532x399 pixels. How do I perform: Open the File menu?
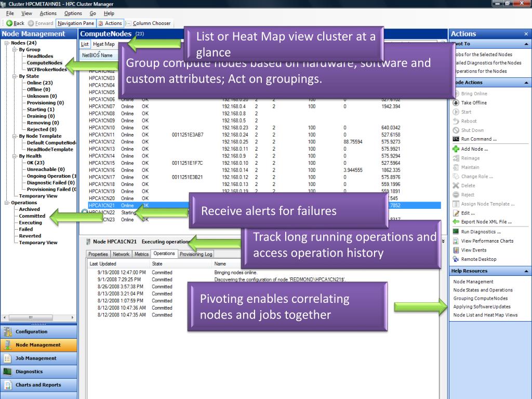click(x=10, y=13)
